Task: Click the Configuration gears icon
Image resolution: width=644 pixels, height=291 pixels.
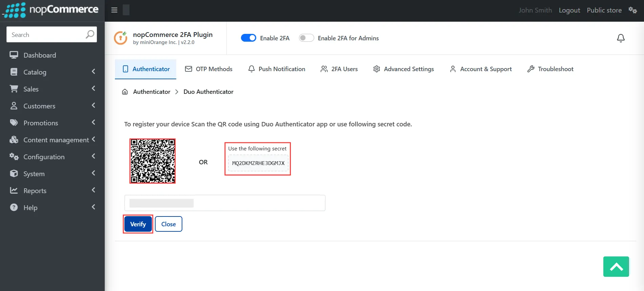Action: point(14,157)
